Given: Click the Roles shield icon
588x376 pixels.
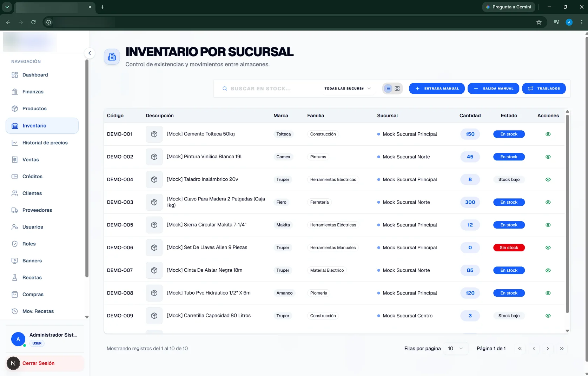Looking at the screenshot, I should [15, 244].
